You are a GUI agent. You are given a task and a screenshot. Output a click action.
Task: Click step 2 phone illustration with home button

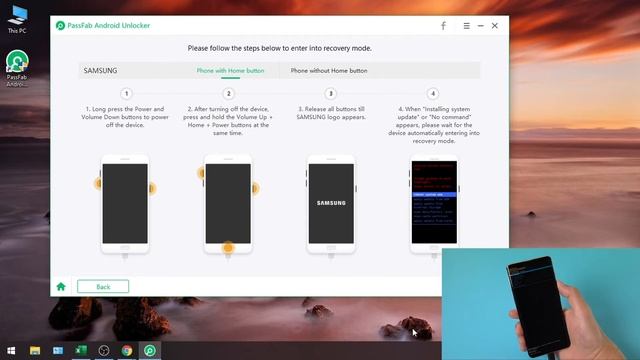coord(228,206)
